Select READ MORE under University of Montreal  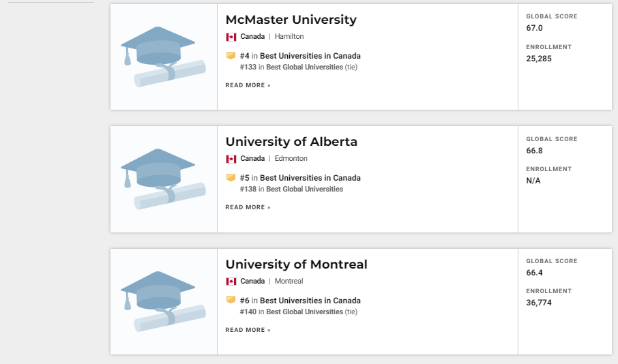248,330
